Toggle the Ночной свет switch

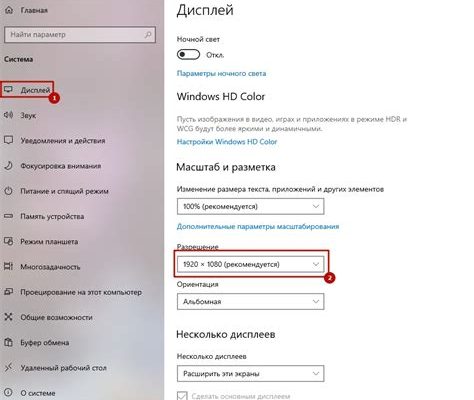[x=188, y=54]
